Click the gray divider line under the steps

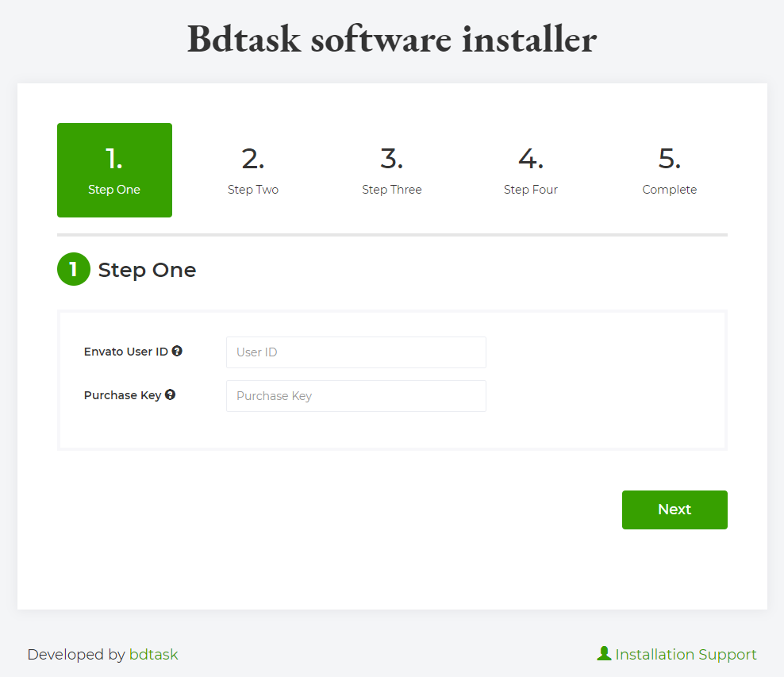coord(392,235)
